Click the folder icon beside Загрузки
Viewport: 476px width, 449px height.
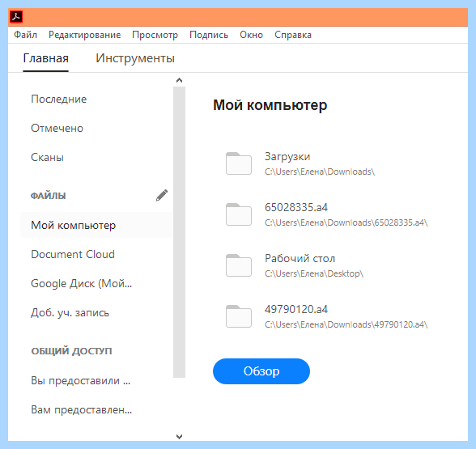[239, 163]
